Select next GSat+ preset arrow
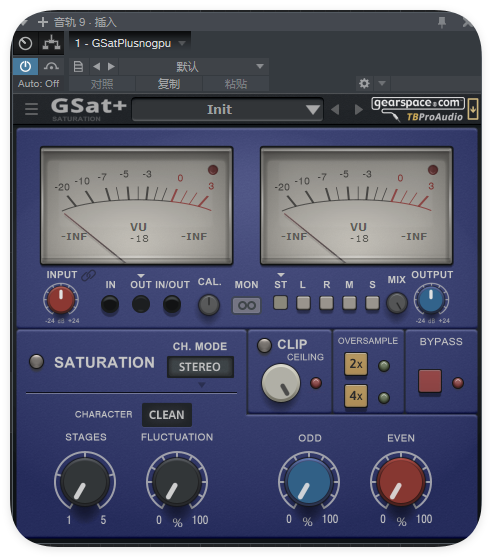492x557 pixels. 359,109
